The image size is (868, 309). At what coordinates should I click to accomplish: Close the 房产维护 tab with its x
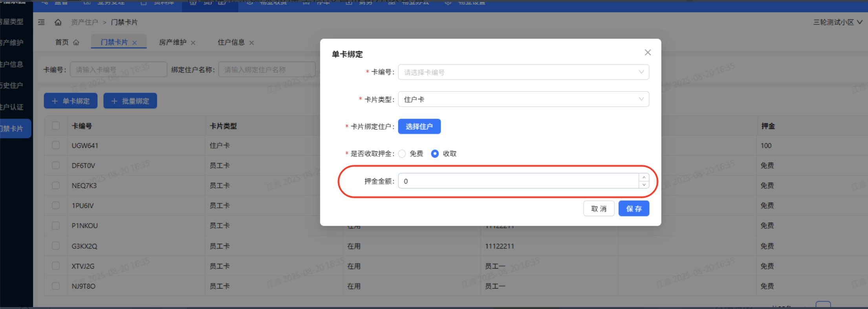coord(193,43)
